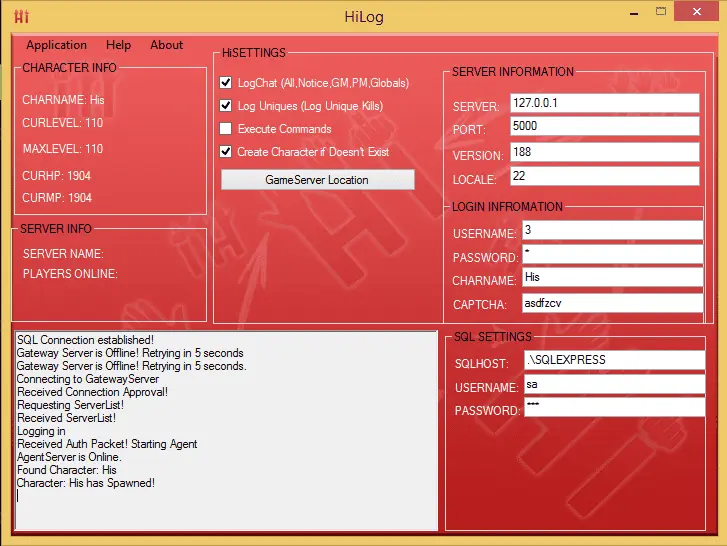Click the login PASSWORD field

tap(612, 254)
